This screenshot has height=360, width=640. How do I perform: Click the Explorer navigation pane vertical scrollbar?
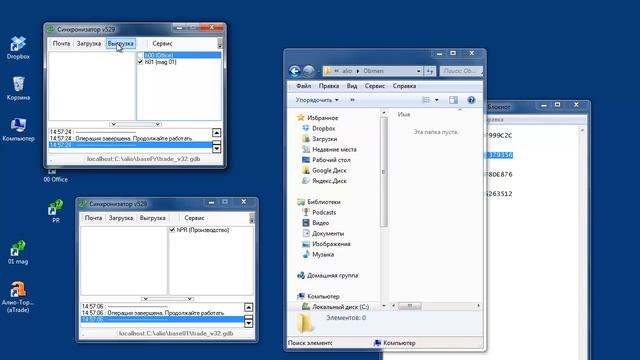click(x=384, y=171)
